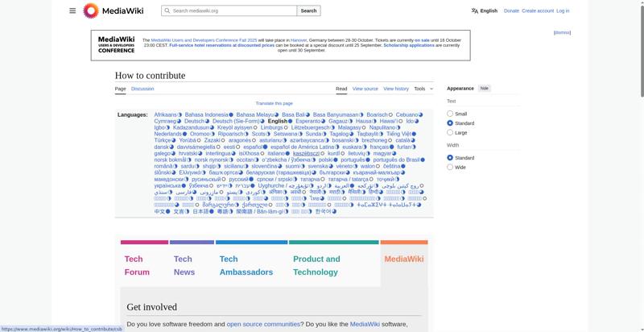This screenshot has height=332, width=644.
Task: Focus the Search mediawiki.org input field
Action: [x=233, y=10]
